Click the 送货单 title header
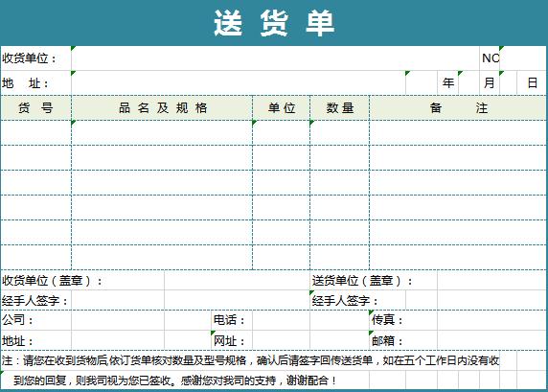The height and width of the screenshot is (392, 548). (x=274, y=23)
